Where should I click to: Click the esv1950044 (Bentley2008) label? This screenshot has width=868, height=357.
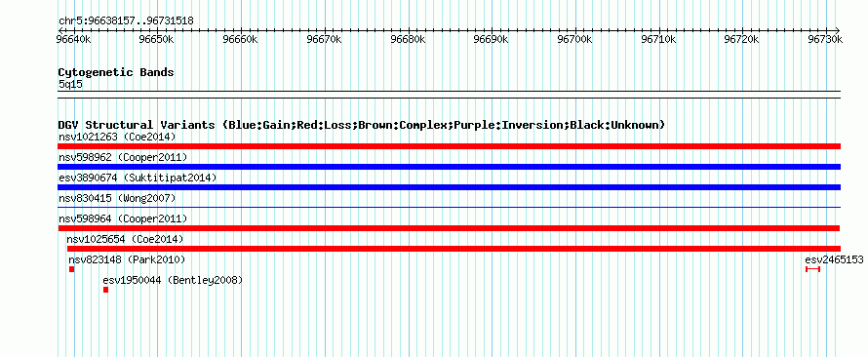(173, 280)
